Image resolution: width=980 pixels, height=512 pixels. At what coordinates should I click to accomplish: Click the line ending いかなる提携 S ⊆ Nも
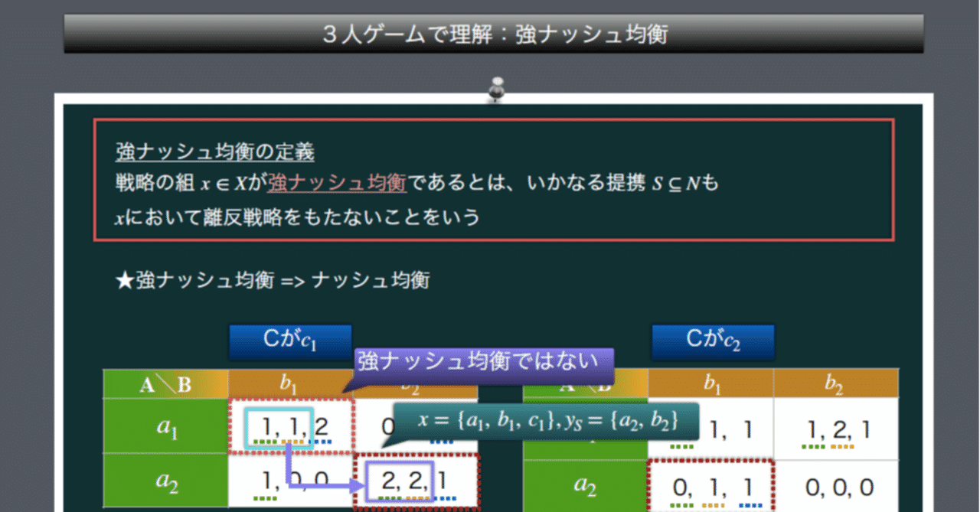(x=416, y=184)
